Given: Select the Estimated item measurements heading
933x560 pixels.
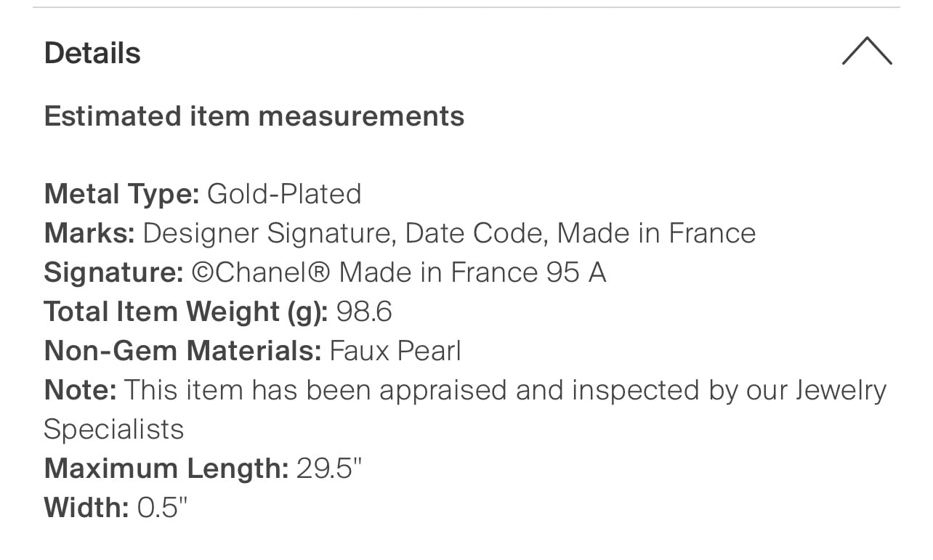Looking at the screenshot, I should coord(254,116).
